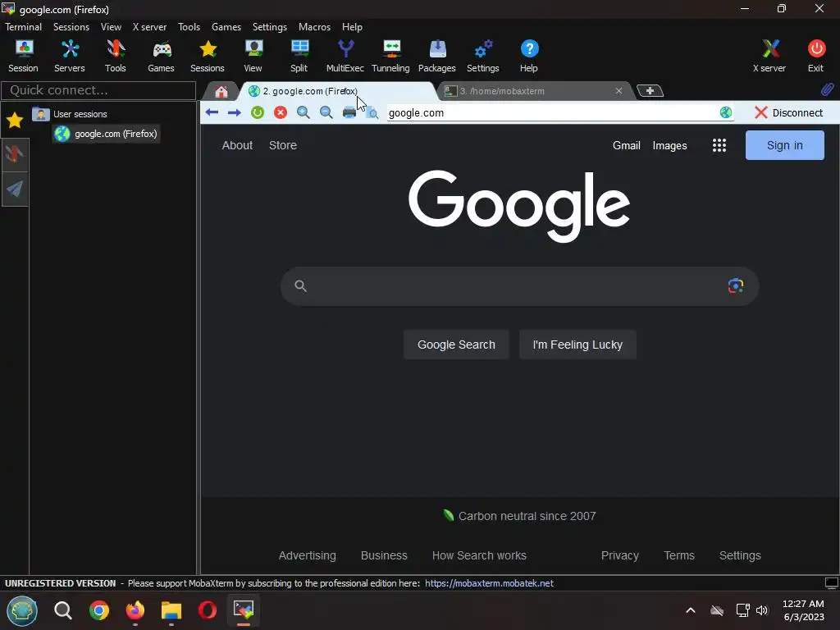Open Chrome from the Windows taskbar

(x=99, y=610)
